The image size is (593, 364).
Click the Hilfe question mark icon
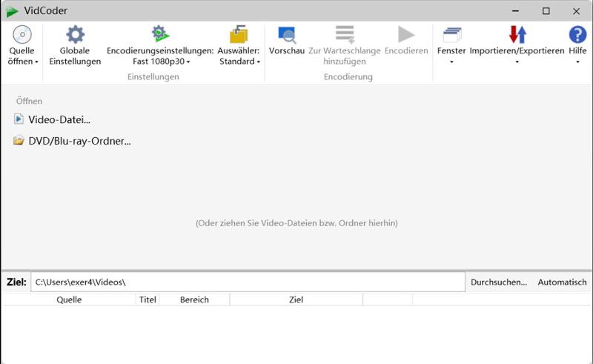(x=577, y=34)
